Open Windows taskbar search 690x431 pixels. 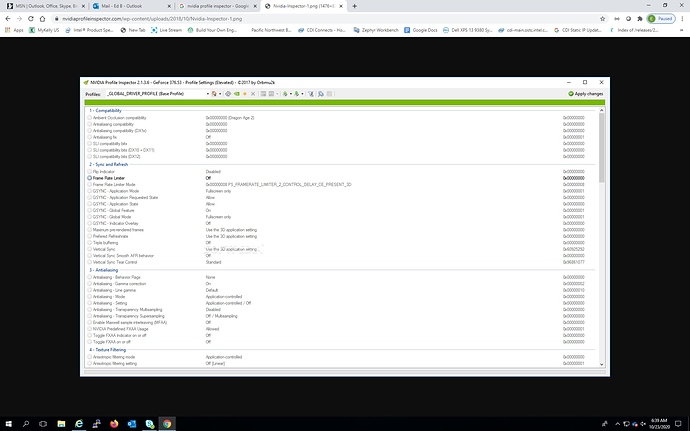coord(26,424)
